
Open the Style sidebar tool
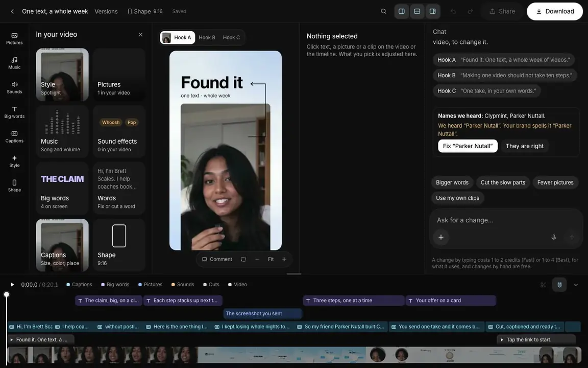(x=14, y=161)
